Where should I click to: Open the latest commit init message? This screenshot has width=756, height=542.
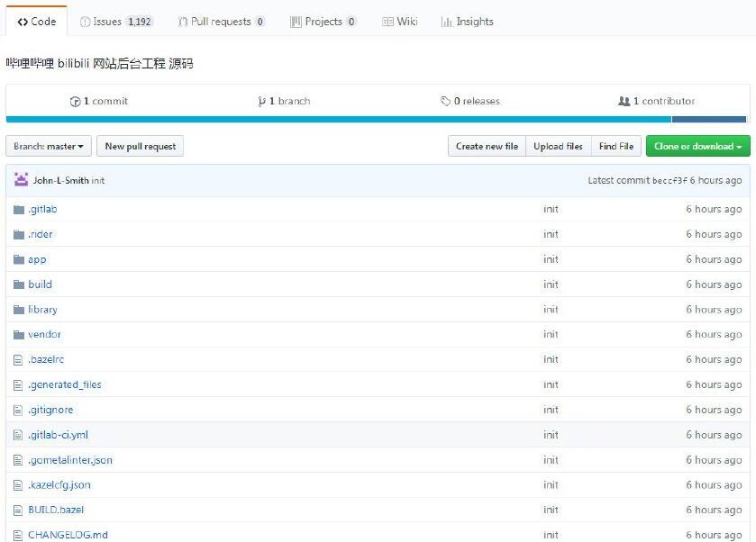(98, 180)
